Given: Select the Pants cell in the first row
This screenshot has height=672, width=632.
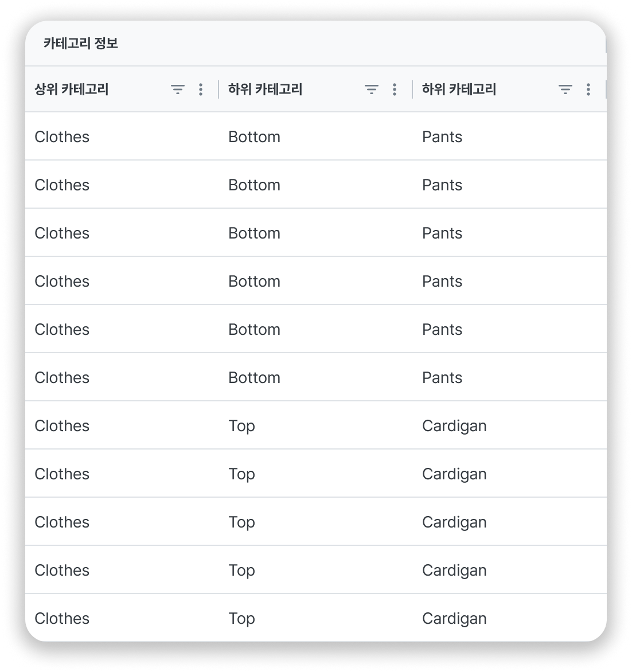Looking at the screenshot, I should pyautogui.click(x=442, y=136).
